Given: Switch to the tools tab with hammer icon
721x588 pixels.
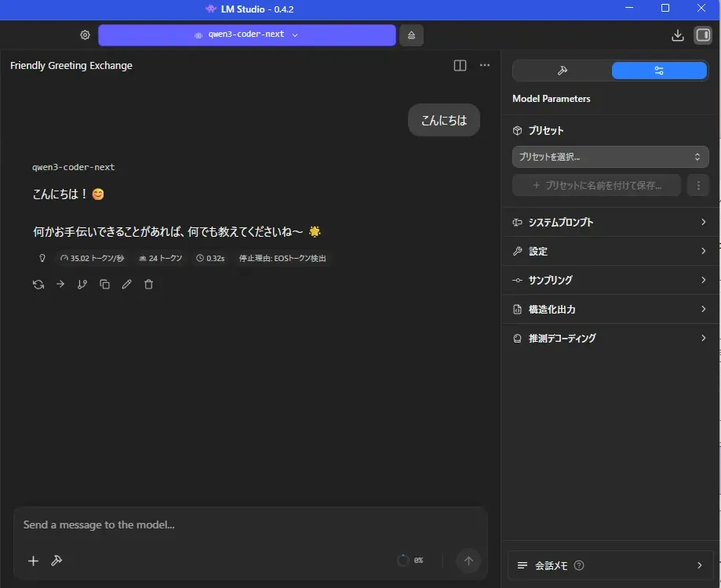Looking at the screenshot, I should pyautogui.click(x=563, y=71).
